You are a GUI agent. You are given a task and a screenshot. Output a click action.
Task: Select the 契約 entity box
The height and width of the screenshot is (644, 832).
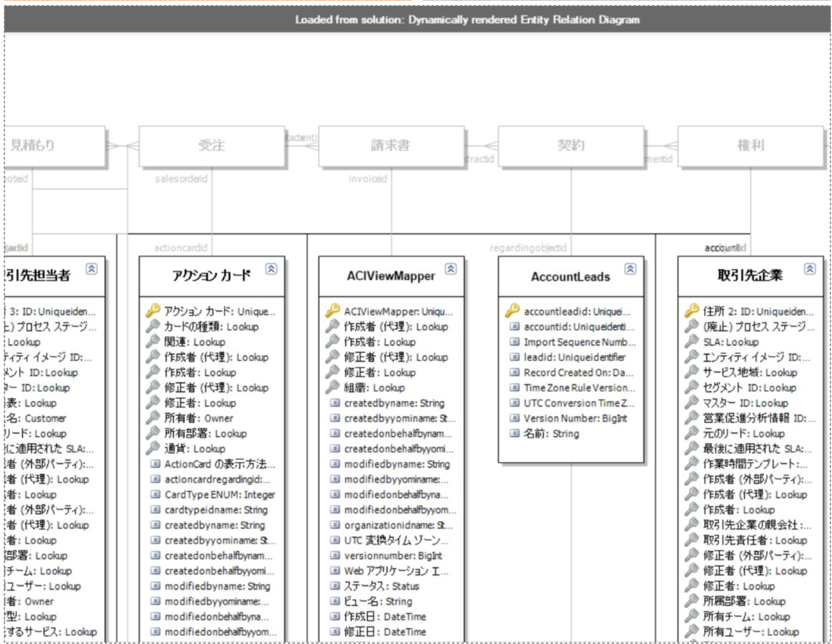[x=570, y=146]
